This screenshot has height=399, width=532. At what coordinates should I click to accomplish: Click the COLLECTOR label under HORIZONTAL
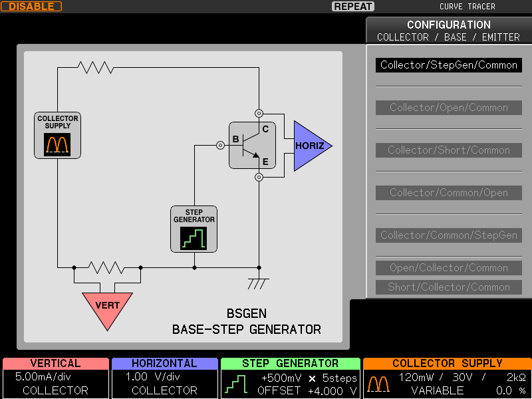(x=164, y=391)
